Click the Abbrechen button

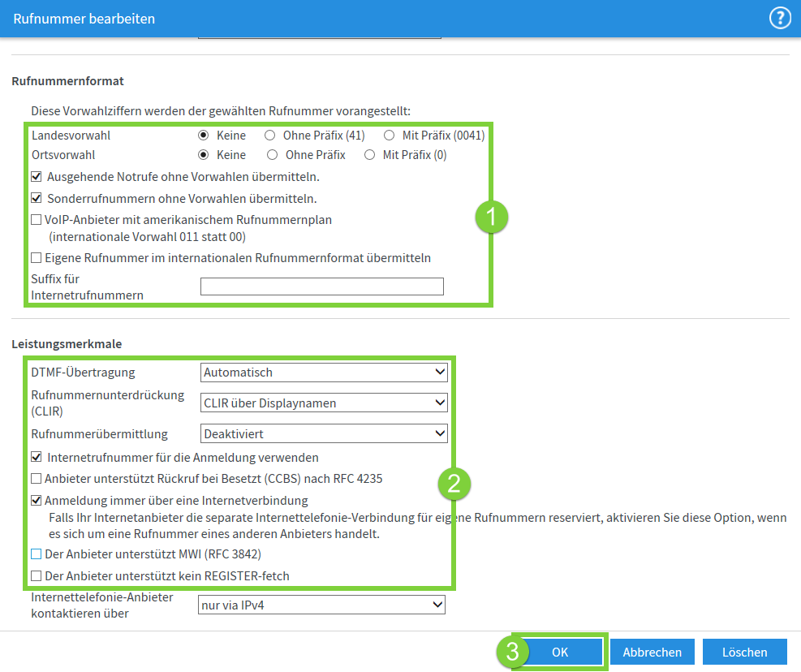652,652
